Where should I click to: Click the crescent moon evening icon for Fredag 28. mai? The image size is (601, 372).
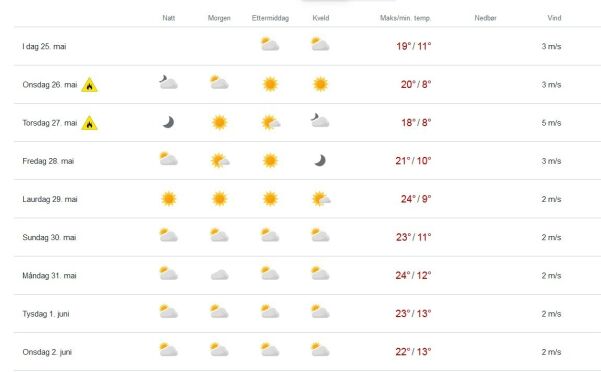coord(320,161)
